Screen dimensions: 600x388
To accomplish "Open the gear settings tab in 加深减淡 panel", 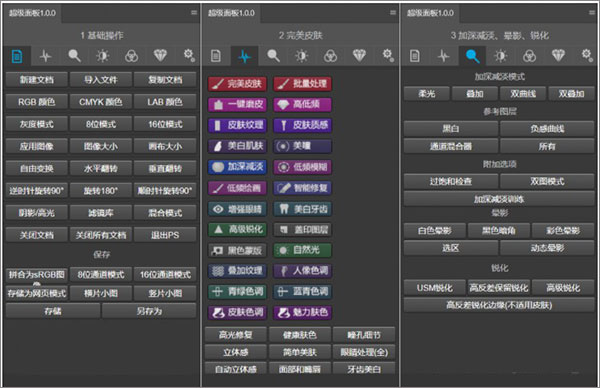I will (x=587, y=56).
